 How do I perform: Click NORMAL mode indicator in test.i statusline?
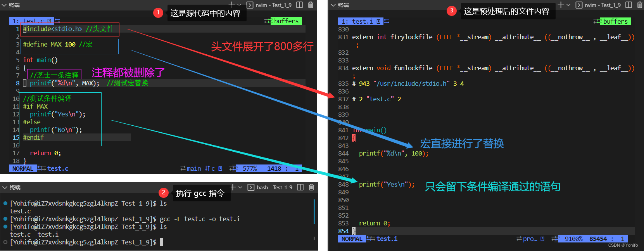coord(352,239)
